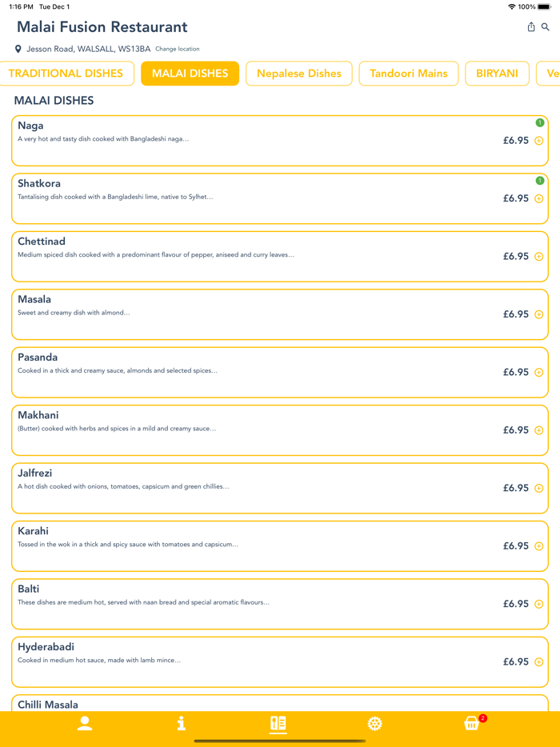Open the share icon in header
This screenshot has width=560, height=747.
pos(531,27)
